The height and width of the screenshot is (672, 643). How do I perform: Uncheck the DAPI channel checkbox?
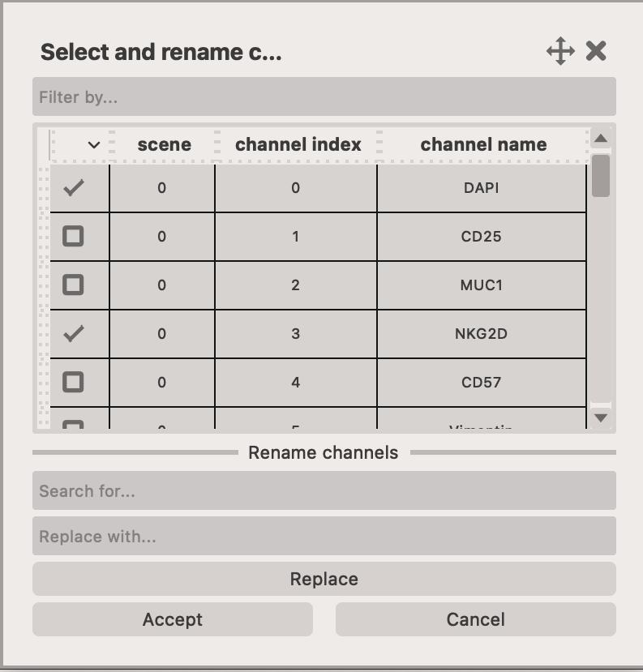[74, 187]
